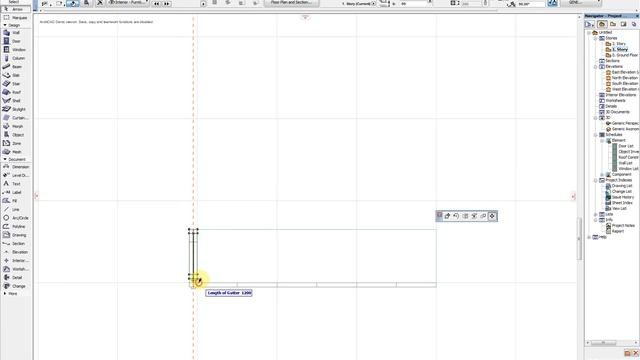The height and width of the screenshot is (360, 640).
Task: Switch Navigator to Project Map
Action: click(x=602, y=24)
